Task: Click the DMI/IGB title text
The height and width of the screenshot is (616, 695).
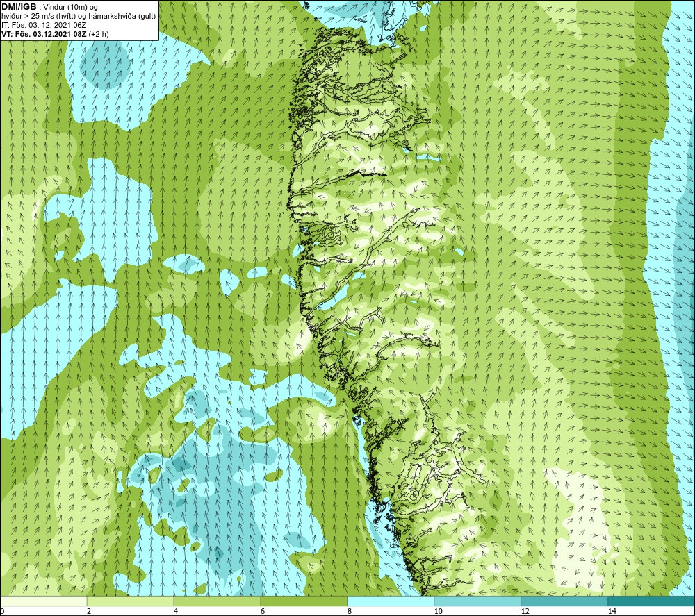Action: pos(19,7)
